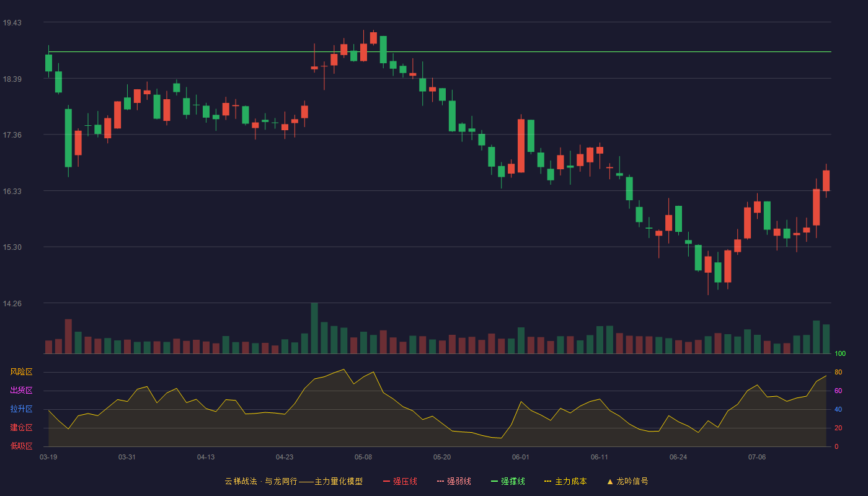Toggle the red 强压线 legend marker
The height and width of the screenshot is (496, 868).
(x=387, y=481)
